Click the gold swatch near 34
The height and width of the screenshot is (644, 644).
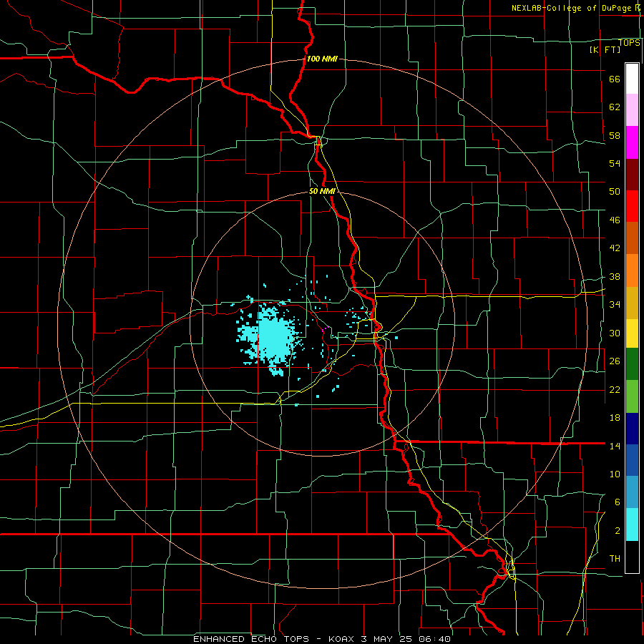pyautogui.click(x=632, y=303)
